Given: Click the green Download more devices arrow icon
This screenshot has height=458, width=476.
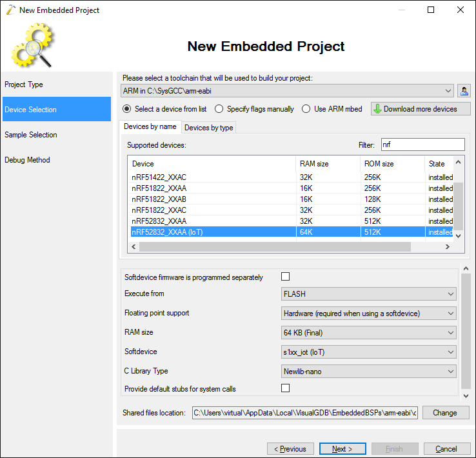Looking at the screenshot, I should [x=377, y=109].
